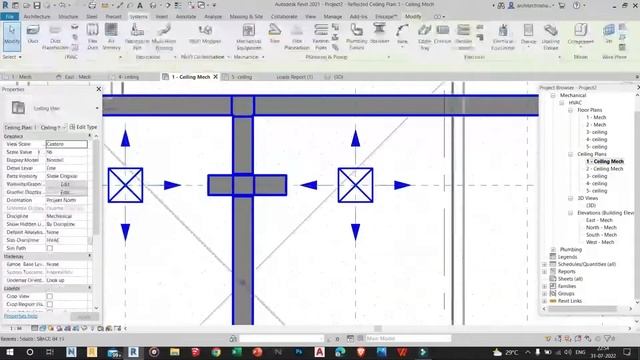Expand the Groups node
Image resolution: width=640 pixels, height=360 pixels.
tap(544, 294)
